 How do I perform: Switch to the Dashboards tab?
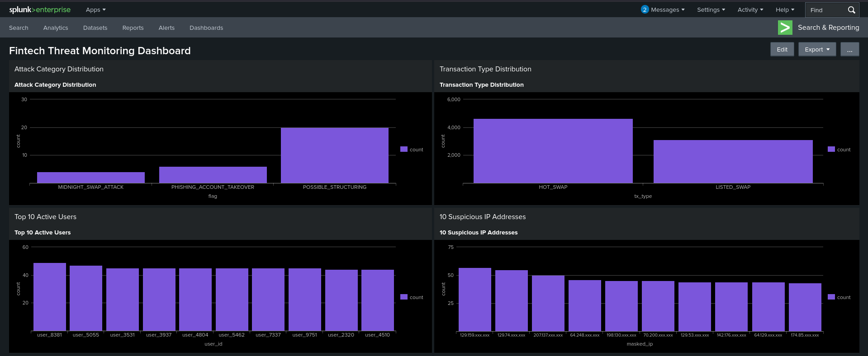point(206,28)
